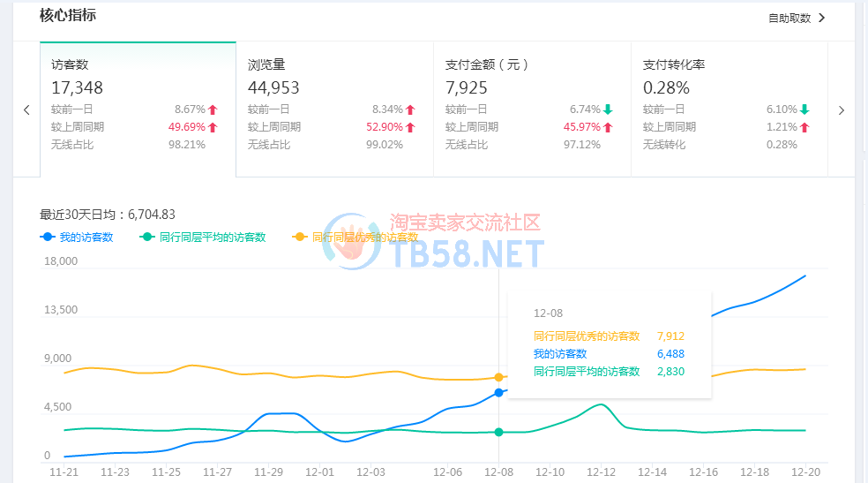Toggle the 我的访客数 legend series
The image size is (868, 483).
(x=78, y=237)
